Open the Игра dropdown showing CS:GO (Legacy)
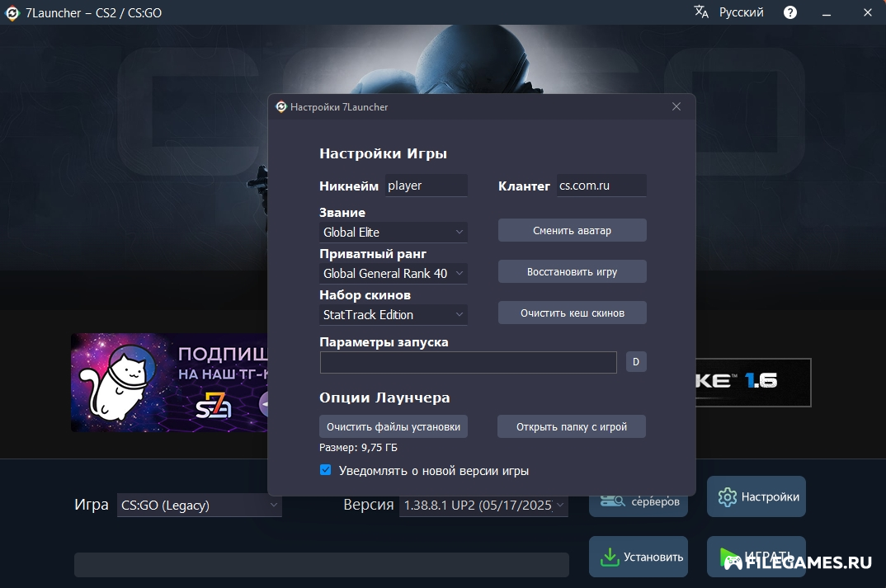The width and height of the screenshot is (886, 588). (x=200, y=505)
